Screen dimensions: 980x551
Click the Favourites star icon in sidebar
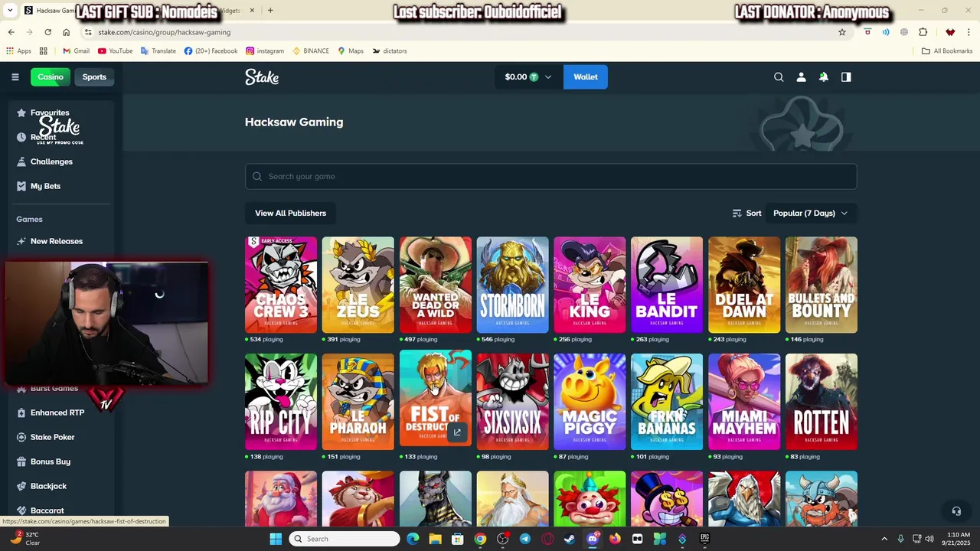click(21, 112)
